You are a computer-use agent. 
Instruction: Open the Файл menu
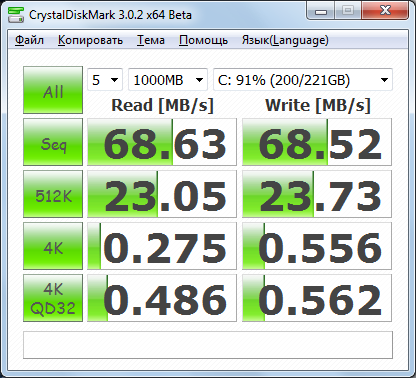29,40
